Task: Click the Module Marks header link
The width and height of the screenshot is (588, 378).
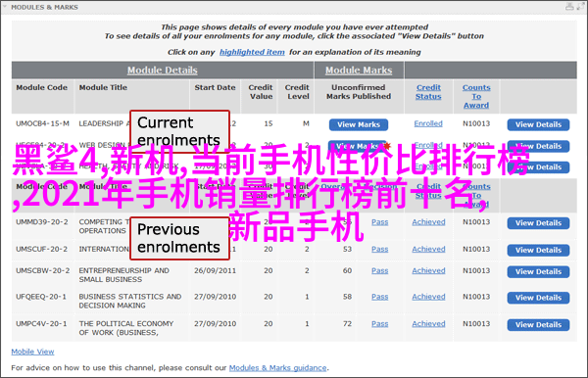Action: tap(359, 71)
